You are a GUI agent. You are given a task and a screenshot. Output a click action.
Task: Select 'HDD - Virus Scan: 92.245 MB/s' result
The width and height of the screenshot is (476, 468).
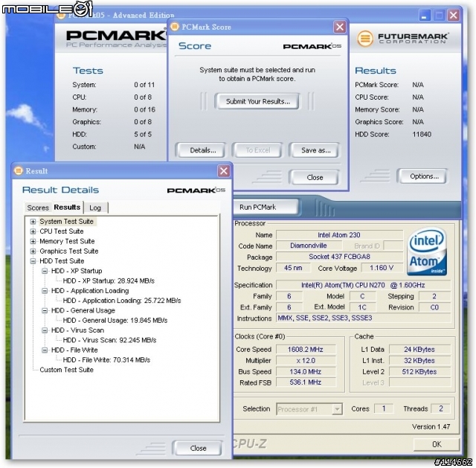click(109, 340)
